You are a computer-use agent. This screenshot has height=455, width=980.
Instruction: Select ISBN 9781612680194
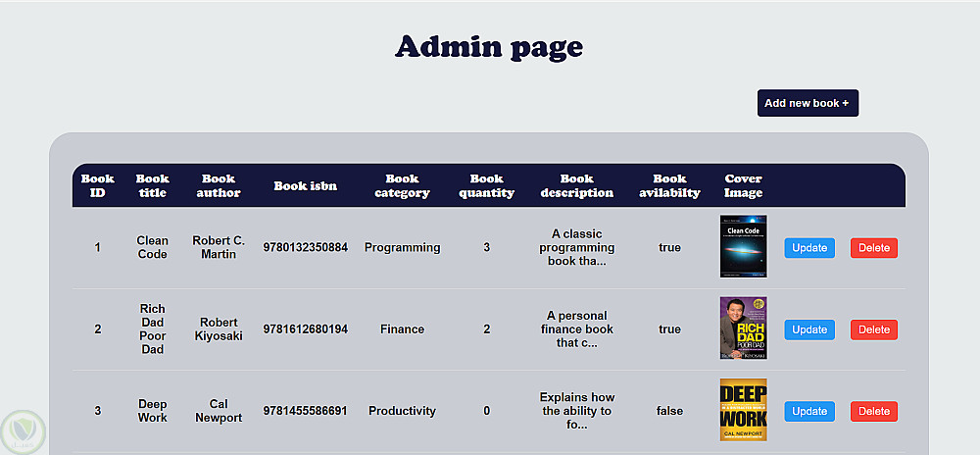[x=305, y=329]
